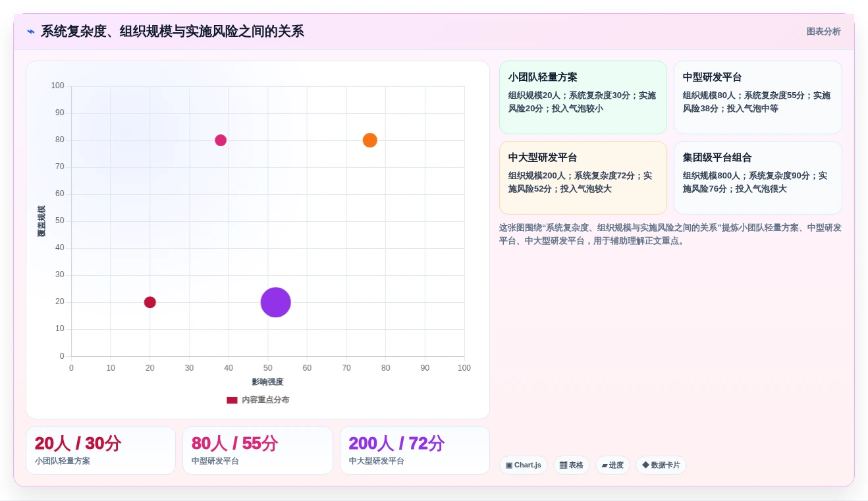Image resolution: width=868 pixels, height=501 pixels.
Task: Click the description text under 小团队轻量方案
Action: point(582,102)
